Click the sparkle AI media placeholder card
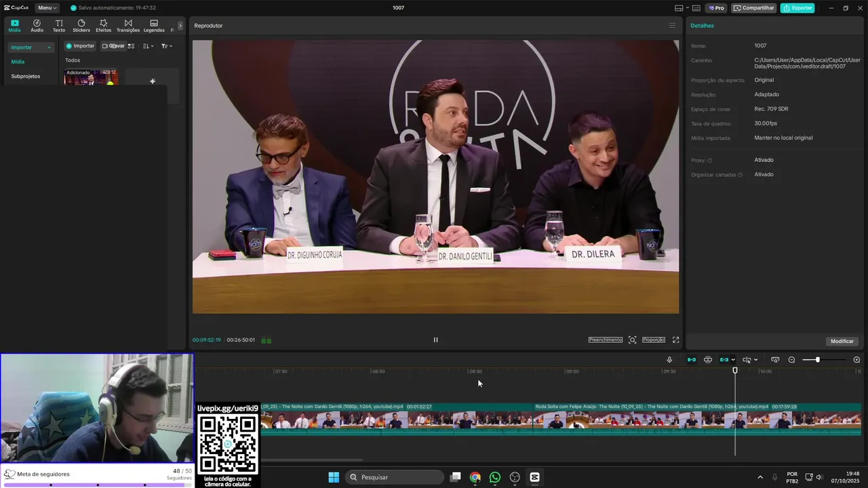 pyautogui.click(x=152, y=81)
